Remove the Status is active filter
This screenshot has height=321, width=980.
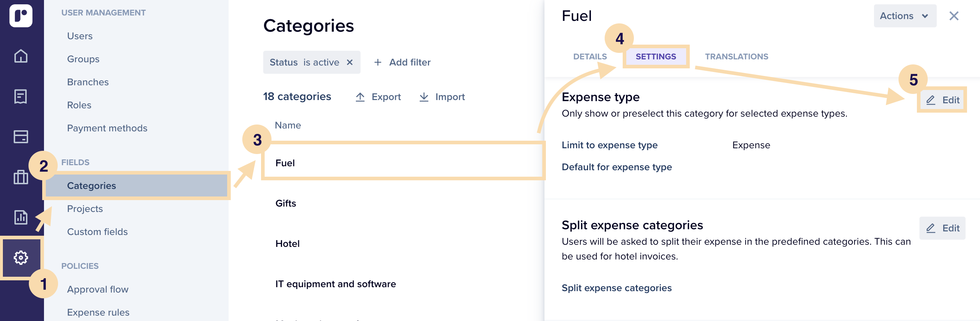tap(350, 62)
